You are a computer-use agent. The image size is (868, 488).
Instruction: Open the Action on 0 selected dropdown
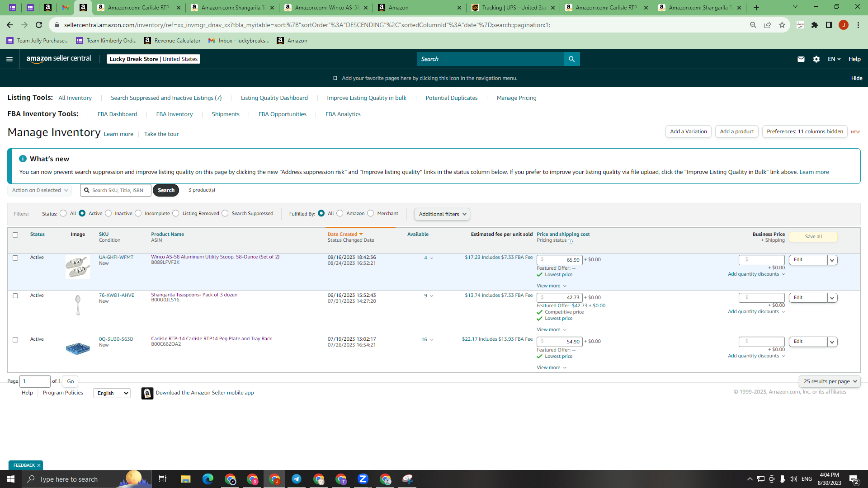[x=40, y=190]
